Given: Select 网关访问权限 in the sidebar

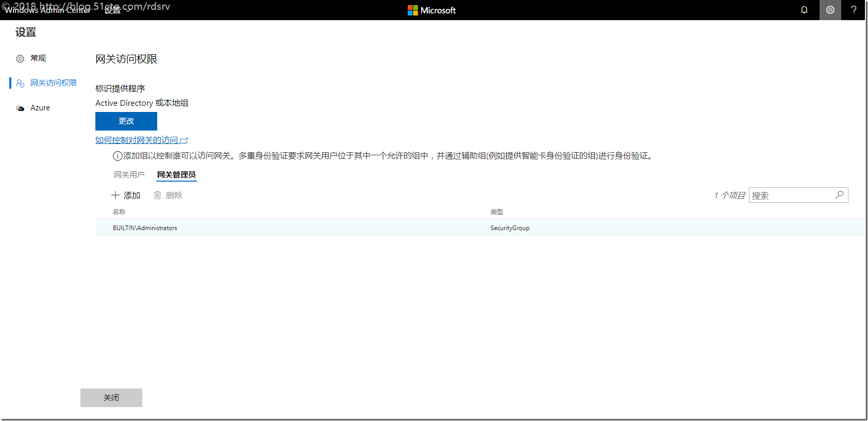Looking at the screenshot, I should coord(54,83).
